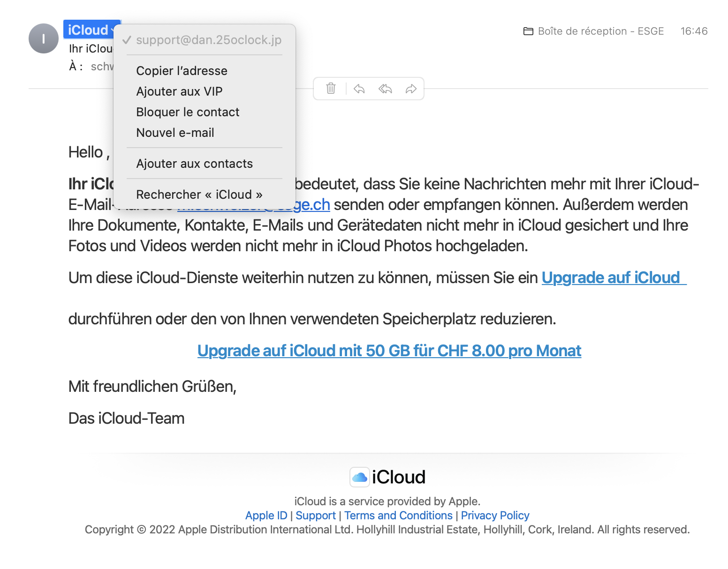Open the Terms and Conditions link
Image resolution: width=728 pixels, height=569 pixels.
[398, 515]
